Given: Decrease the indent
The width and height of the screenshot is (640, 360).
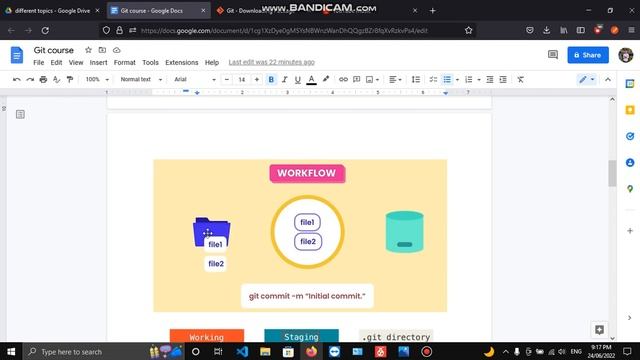Looking at the screenshot, I should pyautogui.click(x=490, y=80).
